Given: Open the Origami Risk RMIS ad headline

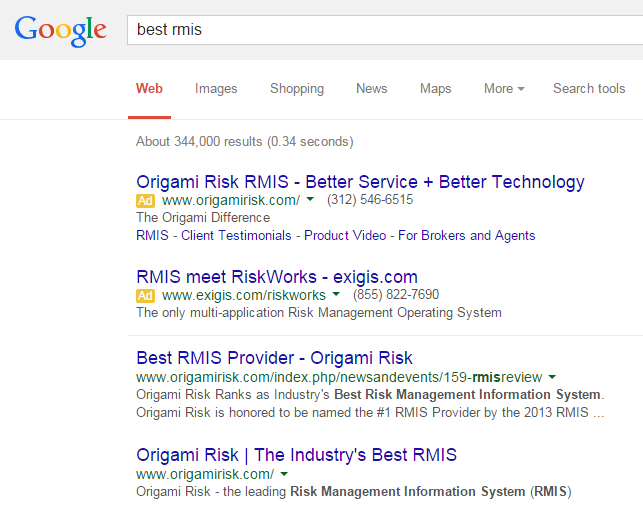Looking at the screenshot, I should coord(360,182).
